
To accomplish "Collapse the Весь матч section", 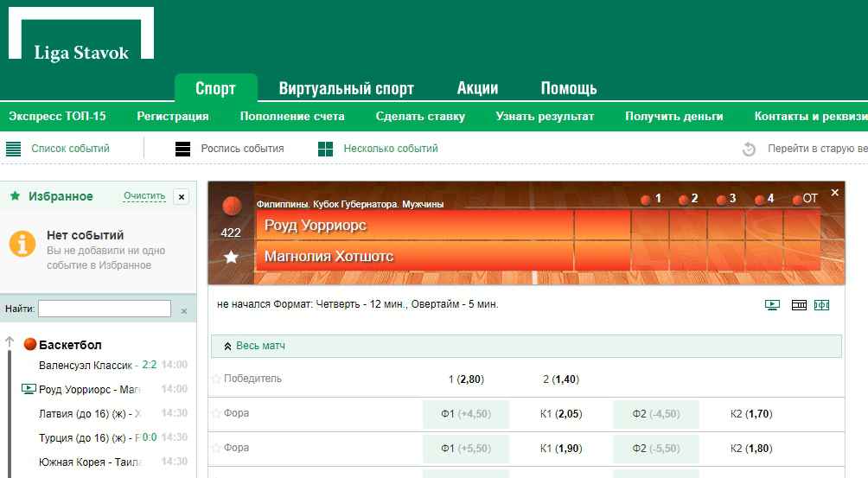I will [x=526, y=346].
